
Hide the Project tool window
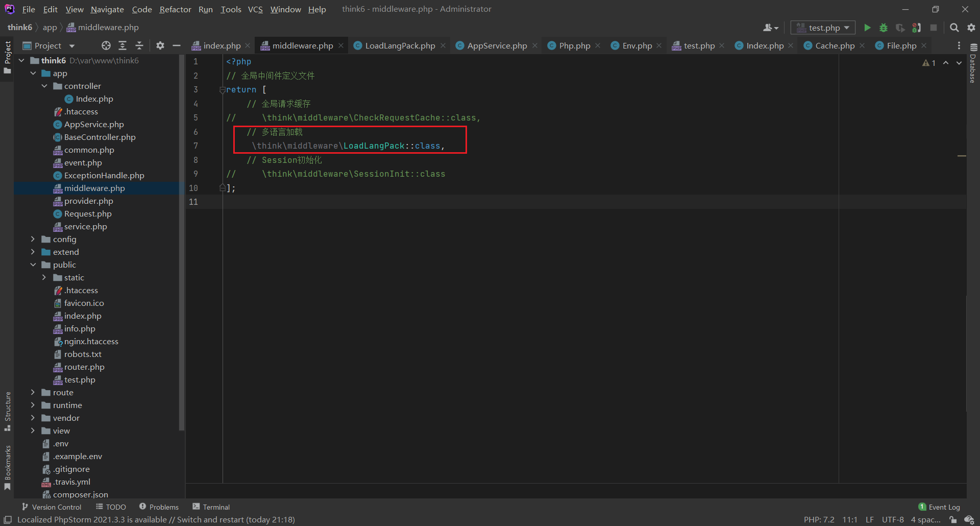[177, 45]
